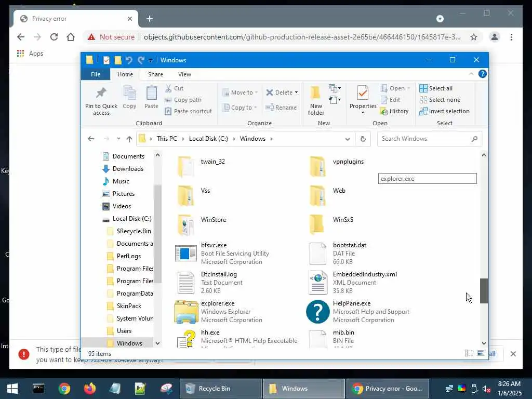This screenshot has width=532, height=399.
Task: Open the File menu tab
Action: [96, 74]
